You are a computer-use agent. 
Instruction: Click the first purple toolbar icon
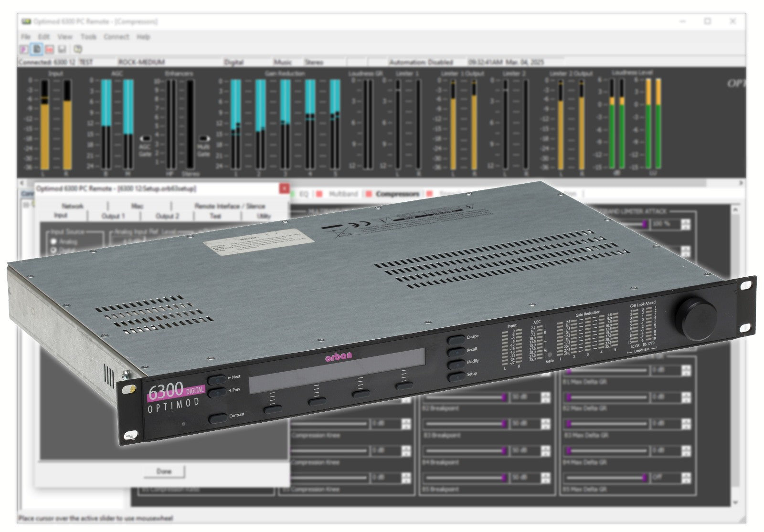[x=24, y=49]
